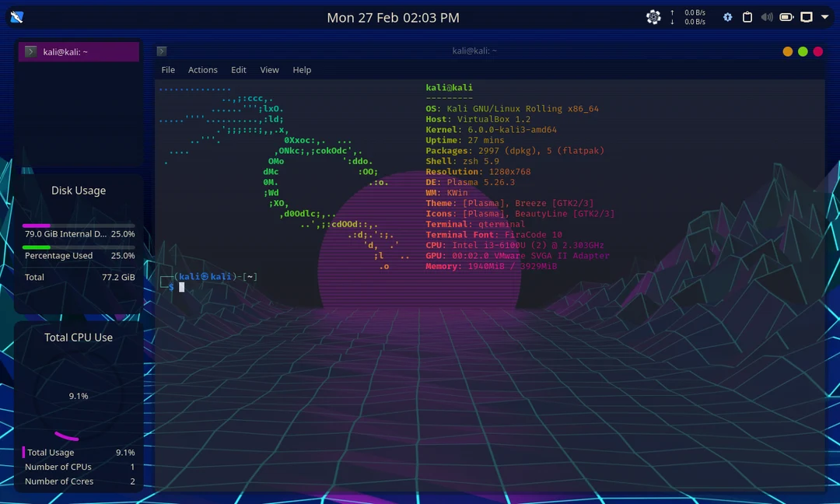Open the Actions menu
Image resolution: width=840 pixels, height=504 pixels.
pos(202,70)
